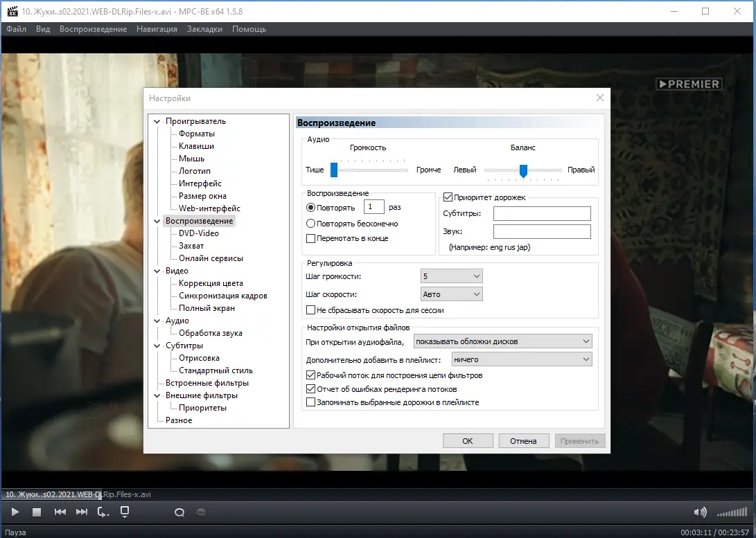Image resolution: width=756 pixels, height=538 pixels.
Task: Select Мышь in settings tree
Action: point(191,159)
